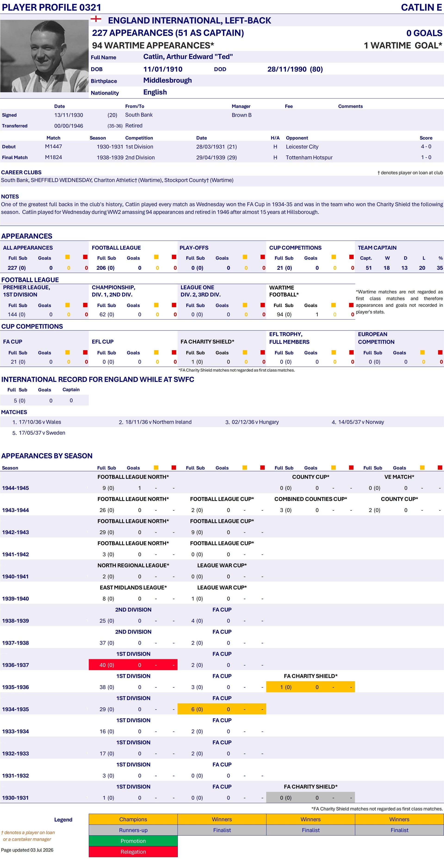Choose the red card icon under EFL CUP
Screen dimensions: 444x868
click(174, 352)
